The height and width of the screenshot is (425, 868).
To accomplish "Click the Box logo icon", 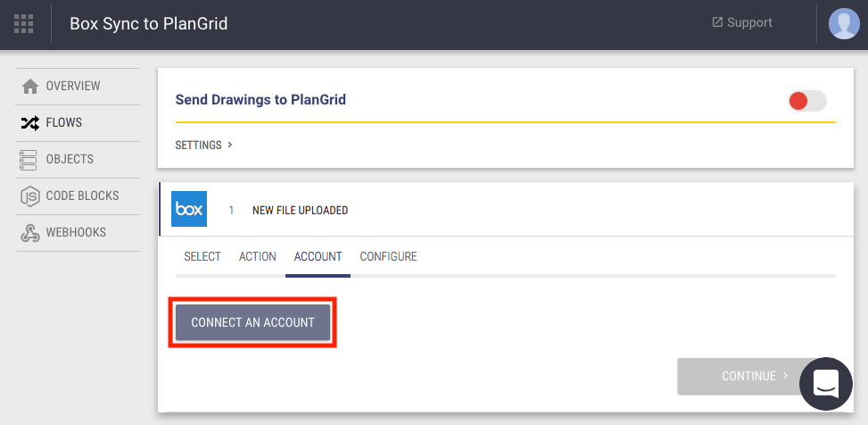I will point(189,210).
